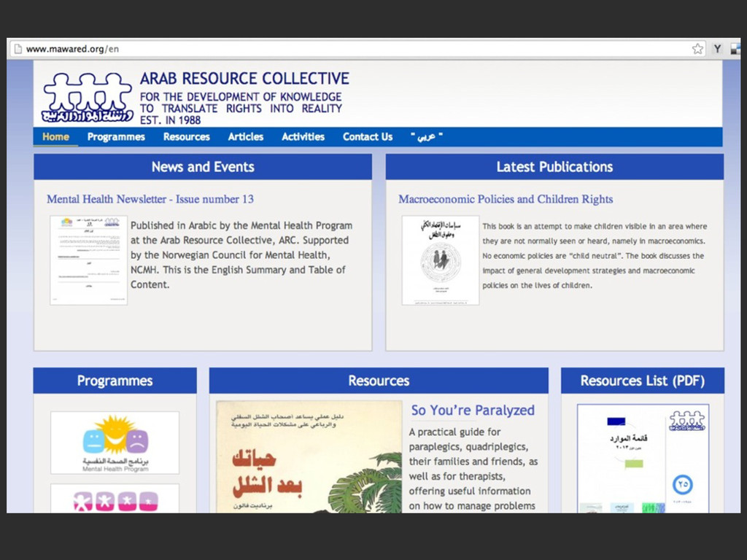
Task: Click the News and Events section header
Action: click(x=203, y=167)
